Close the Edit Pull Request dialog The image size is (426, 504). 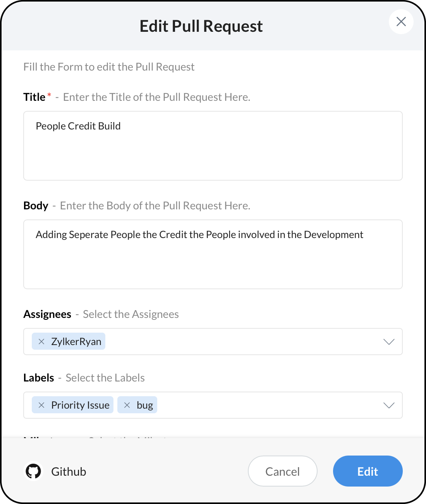click(401, 22)
